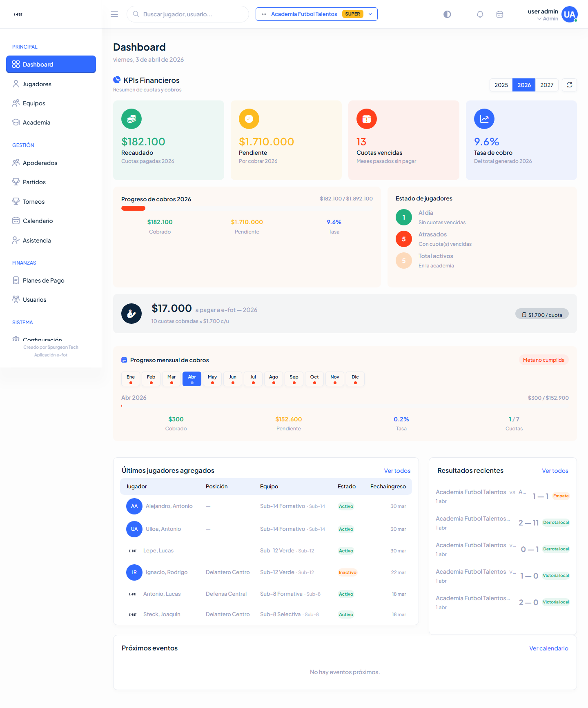This screenshot has height=708, width=588.
Task: Click the E-FOT logo in sidebar
Action: [x=18, y=14]
